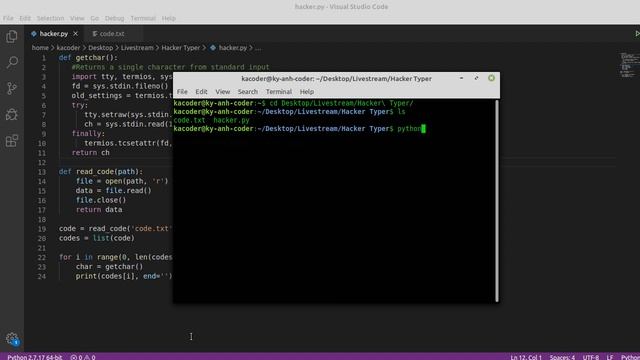Open VS Code Terminal menu

tap(143, 18)
